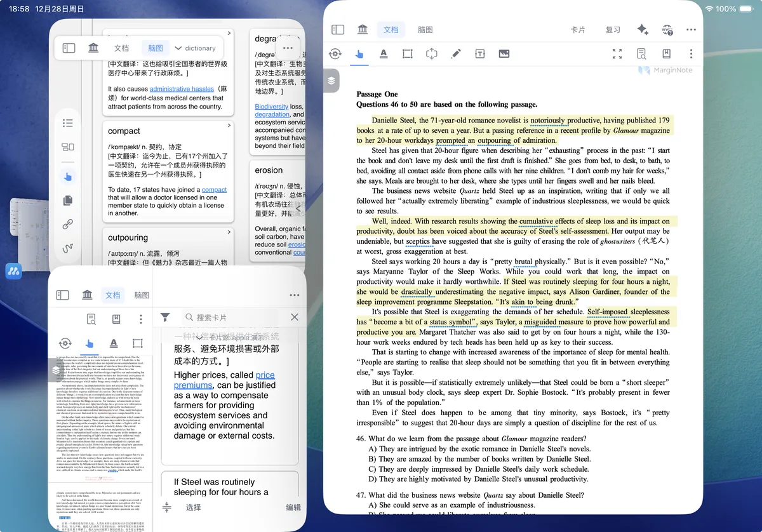Open administrative hassles link in card
This screenshot has height=532, width=762.
[x=182, y=89]
